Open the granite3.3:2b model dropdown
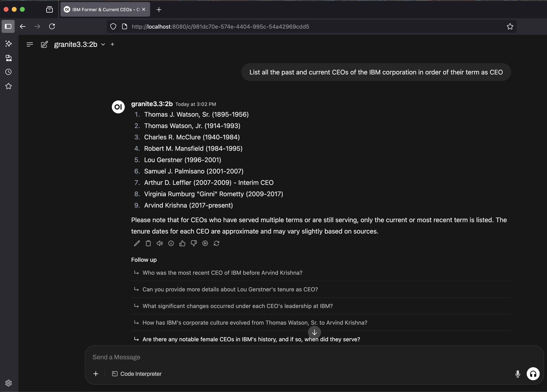 click(80, 44)
